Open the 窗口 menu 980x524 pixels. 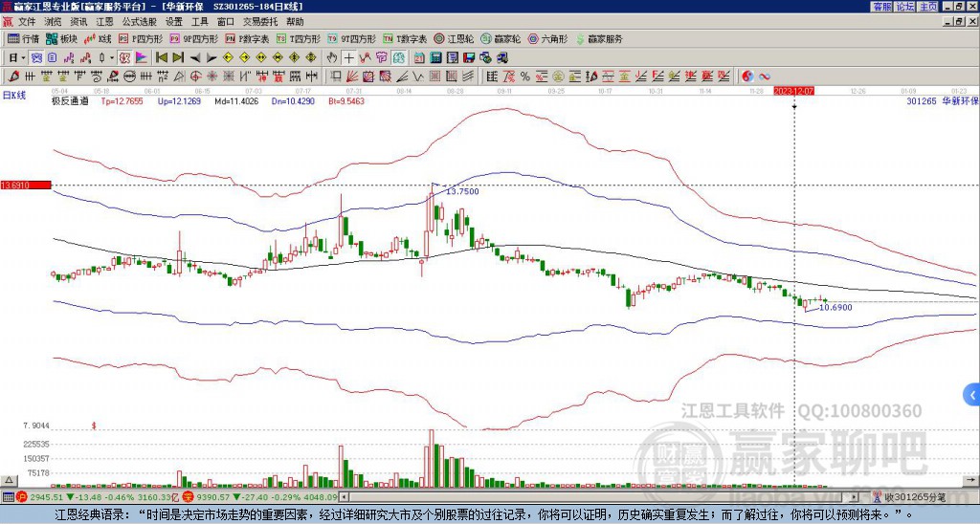(x=226, y=22)
